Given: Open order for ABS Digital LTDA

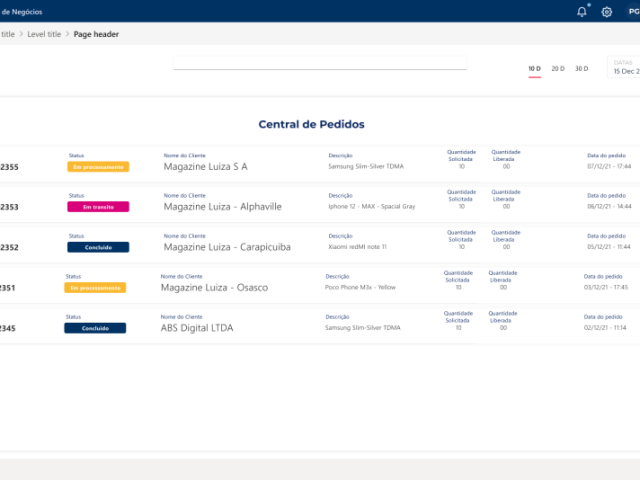Looking at the screenshot, I should [197, 328].
